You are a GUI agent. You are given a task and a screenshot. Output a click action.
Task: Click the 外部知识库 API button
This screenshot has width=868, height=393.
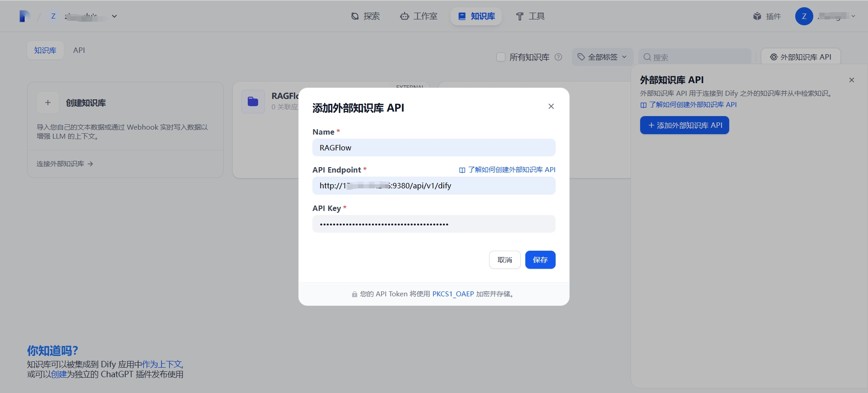tap(801, 57)
